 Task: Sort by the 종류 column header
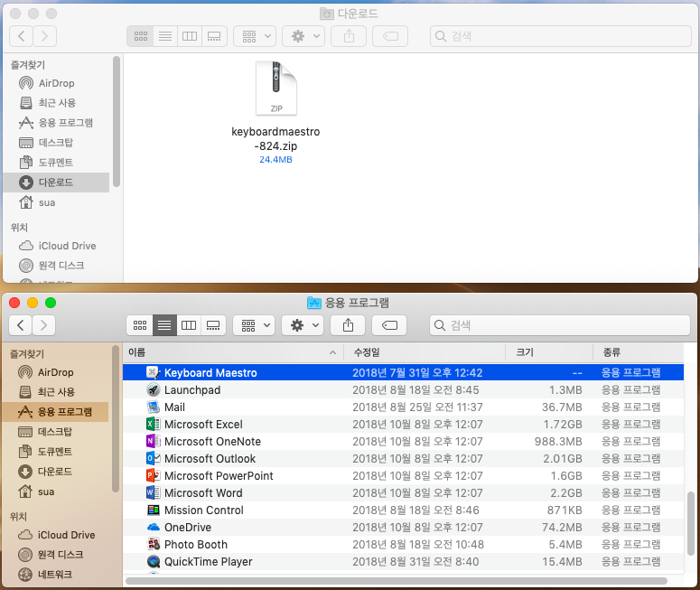639,352
